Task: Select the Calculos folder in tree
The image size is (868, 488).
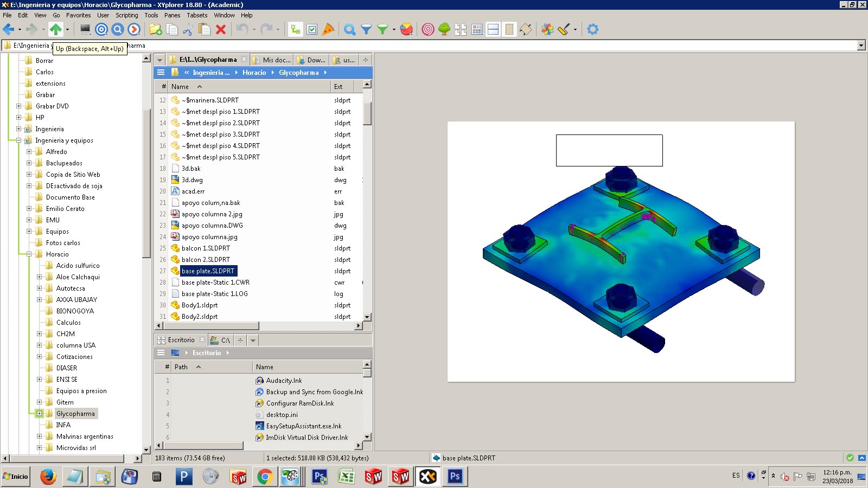Action: click(68, 323)
